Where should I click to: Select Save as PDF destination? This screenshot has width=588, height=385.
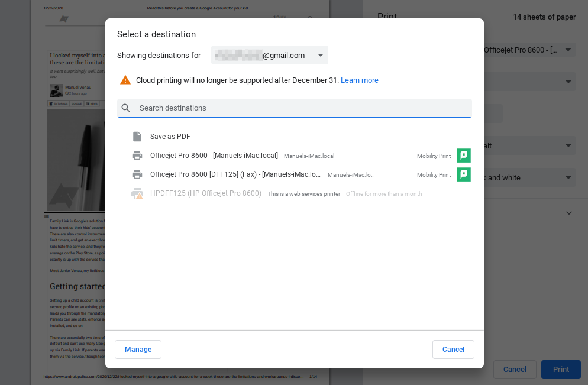pyautogui.click(x=170, y=137)
